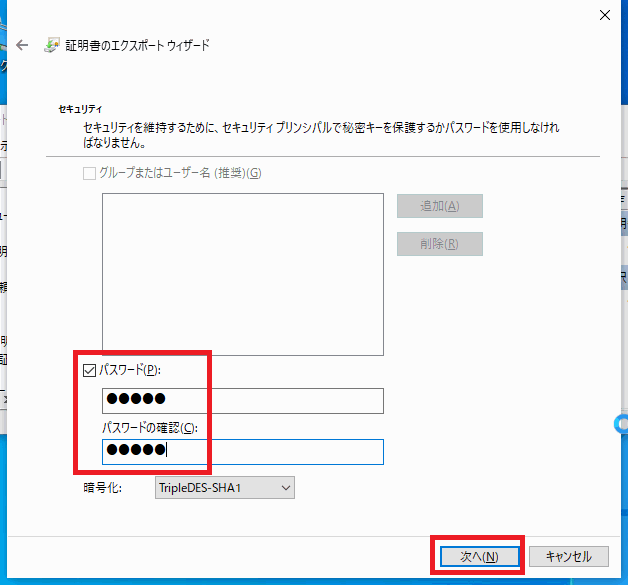This screenshot has width=628, height=585.
Task: Go back with the arrow icon
Action: click(x=22, y=45)
